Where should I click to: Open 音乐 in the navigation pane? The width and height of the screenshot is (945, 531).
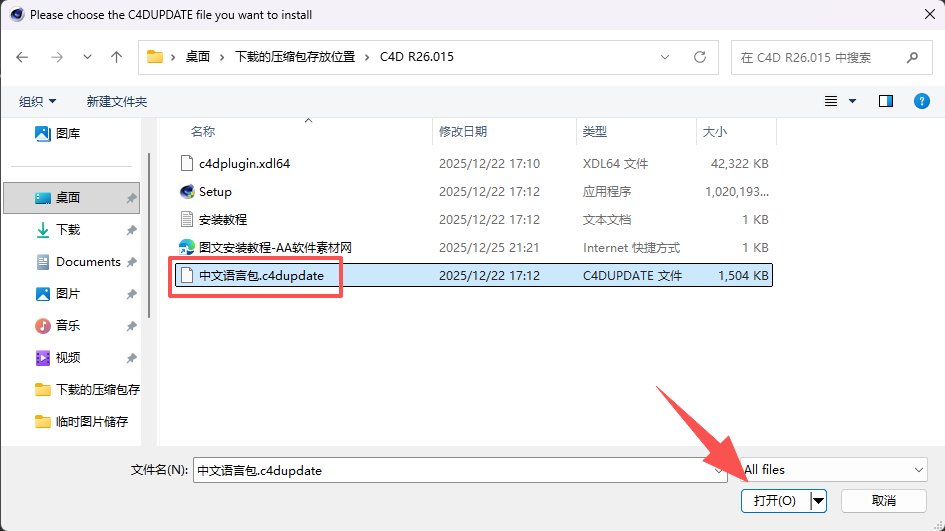68,325
